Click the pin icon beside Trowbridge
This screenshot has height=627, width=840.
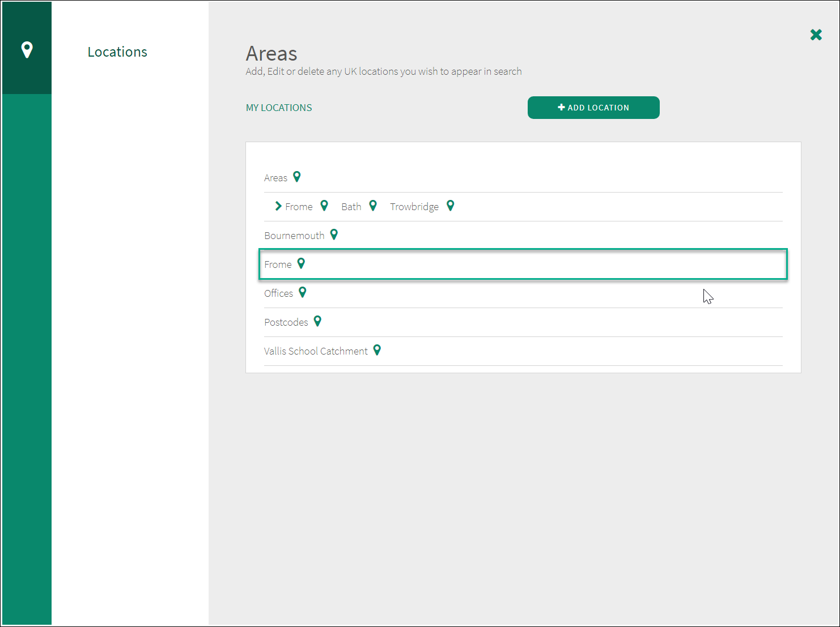click(x=451, y=206)
